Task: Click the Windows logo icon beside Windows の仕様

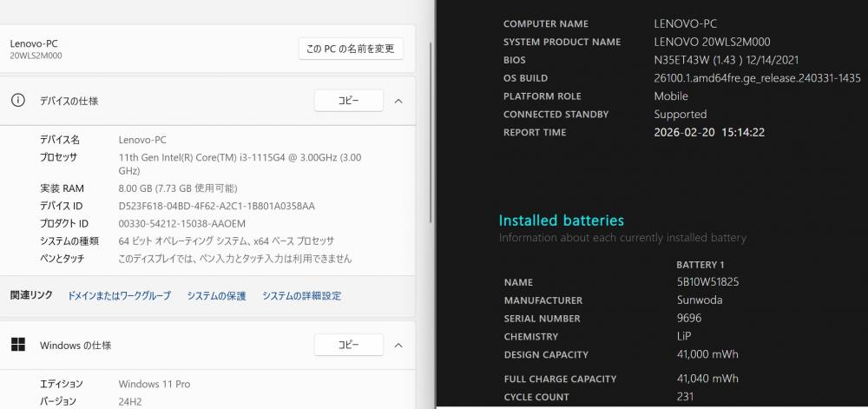Action: (17, 345)
